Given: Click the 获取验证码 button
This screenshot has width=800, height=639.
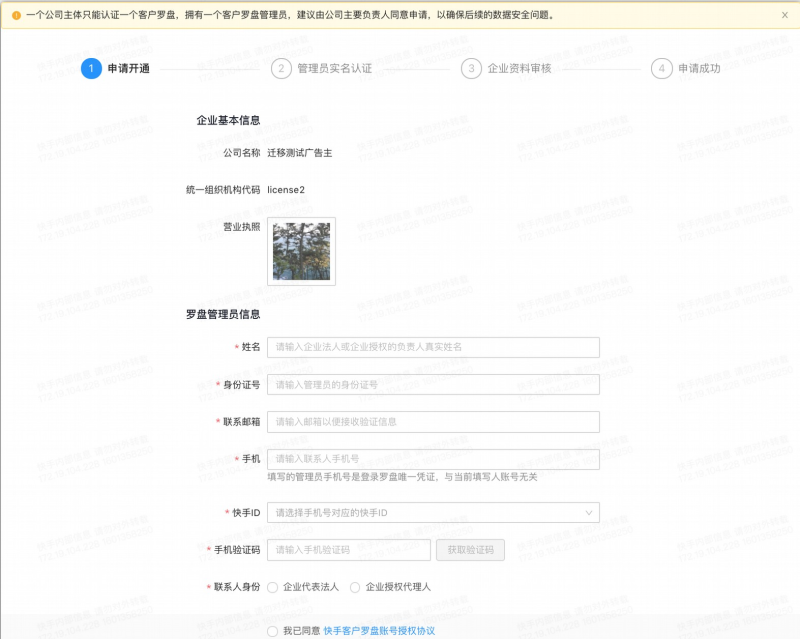Looking at the screenshot, I should pyautogui.click(x=468, y=549).
